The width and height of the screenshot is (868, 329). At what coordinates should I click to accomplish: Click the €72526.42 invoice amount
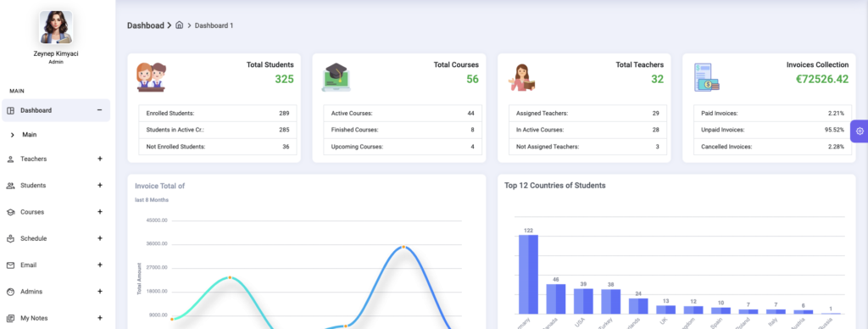click(x=822, y=79)
